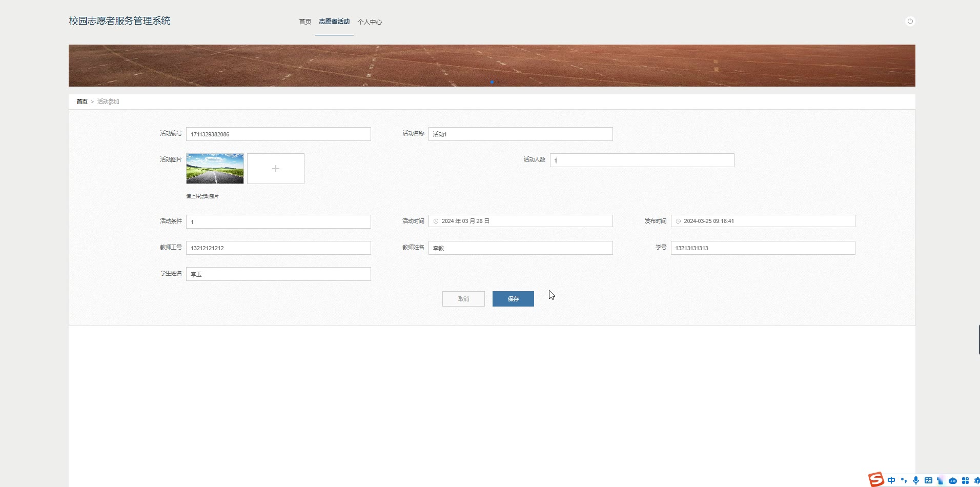The height and width of the screenshot is (487, 980).
Task: Toggle the 中 Chinese input mode icon
Action: 891,480
